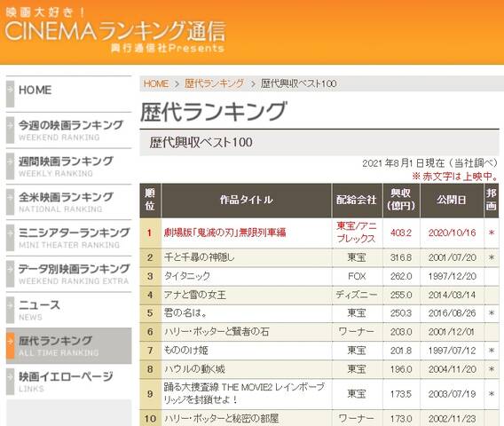Open ニュース NEWS menu item
504x426 pixels.
[69, 310]
